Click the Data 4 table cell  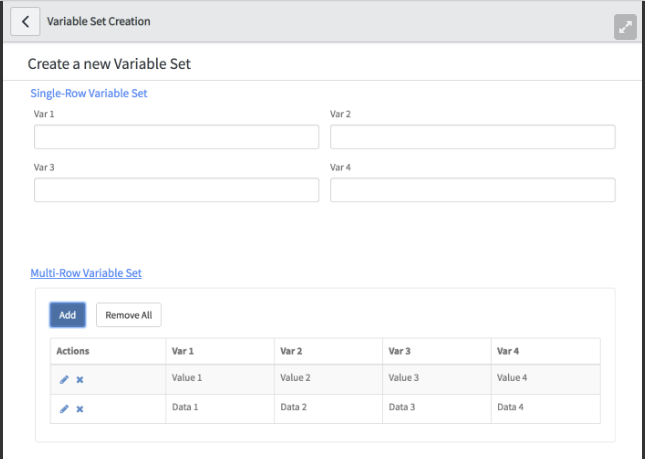546,408
